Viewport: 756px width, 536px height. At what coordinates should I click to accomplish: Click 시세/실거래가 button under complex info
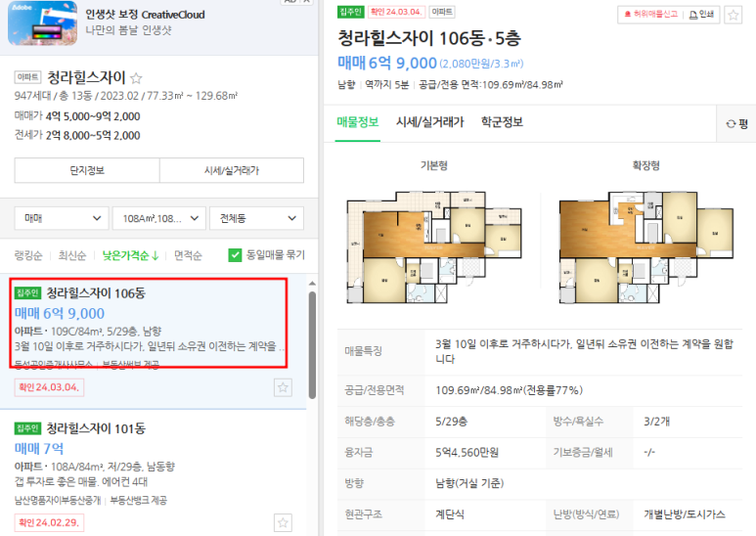point(232,170)
